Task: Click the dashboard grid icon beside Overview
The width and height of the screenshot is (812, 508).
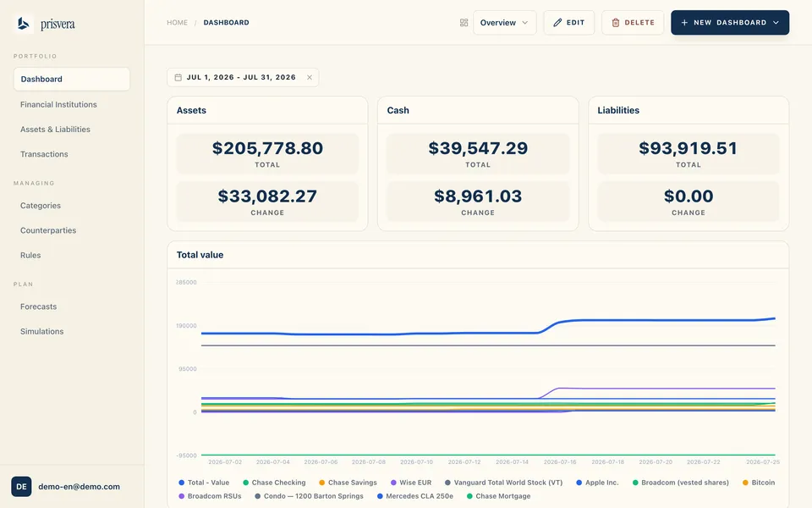Action: click(464, 23)
